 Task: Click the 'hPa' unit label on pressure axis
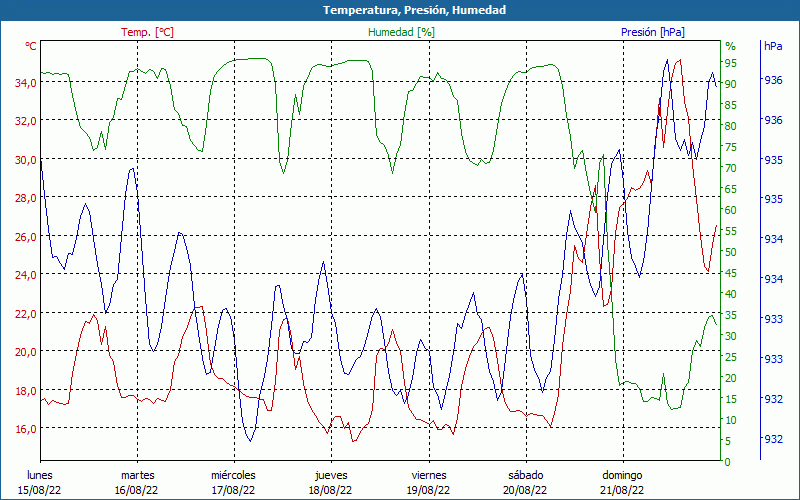[773, 46]
